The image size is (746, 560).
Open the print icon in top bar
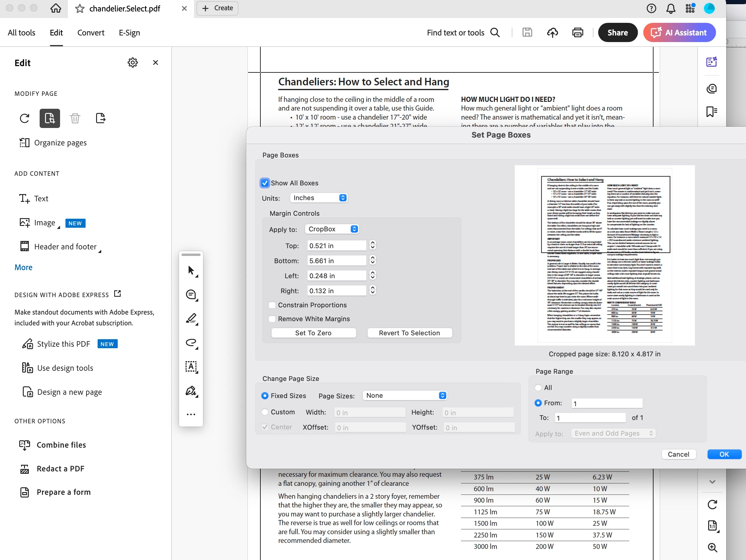578,33
